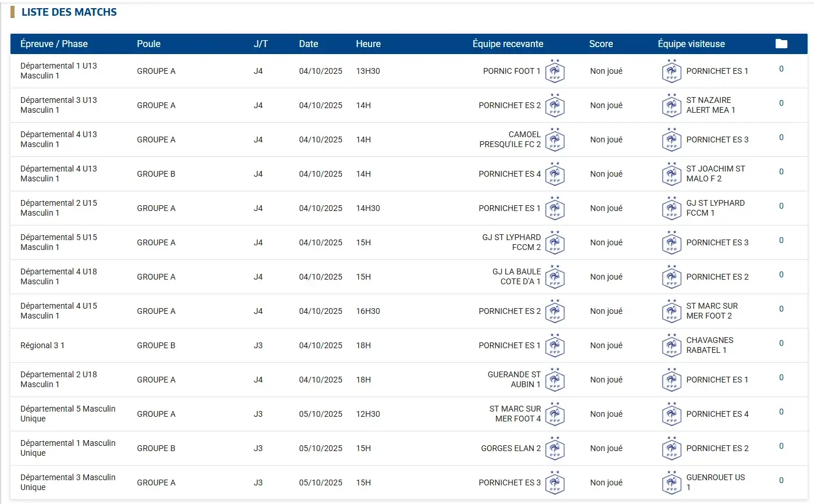Click the logo next to ST JOACHIM ST MALO F 2

pos(672,174)
